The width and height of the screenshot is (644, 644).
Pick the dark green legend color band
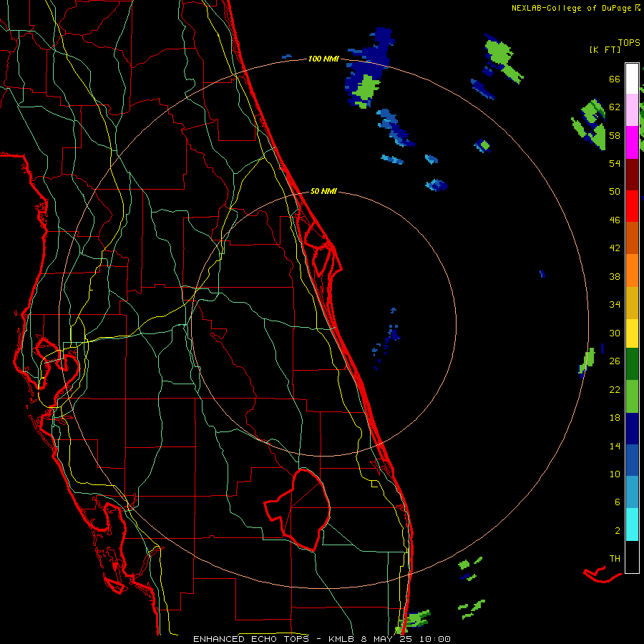(632, 364)
